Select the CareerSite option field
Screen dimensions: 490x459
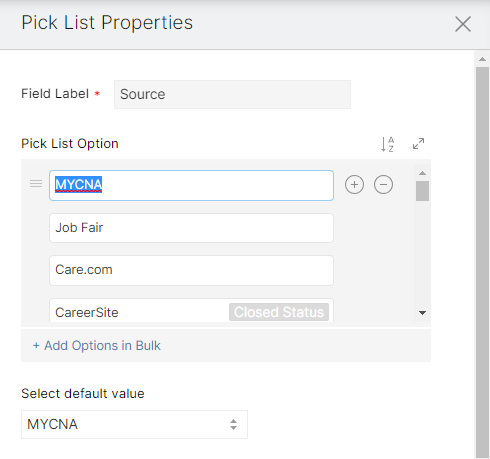(191, 311)
